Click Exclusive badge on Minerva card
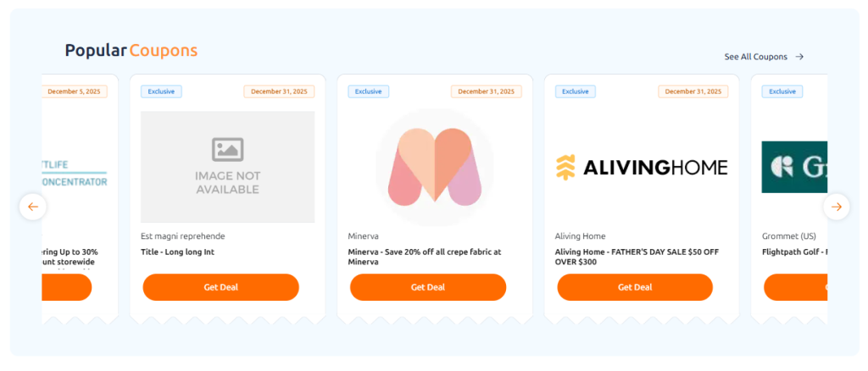Viewport: 868px width, 371px height. (368, 91)
